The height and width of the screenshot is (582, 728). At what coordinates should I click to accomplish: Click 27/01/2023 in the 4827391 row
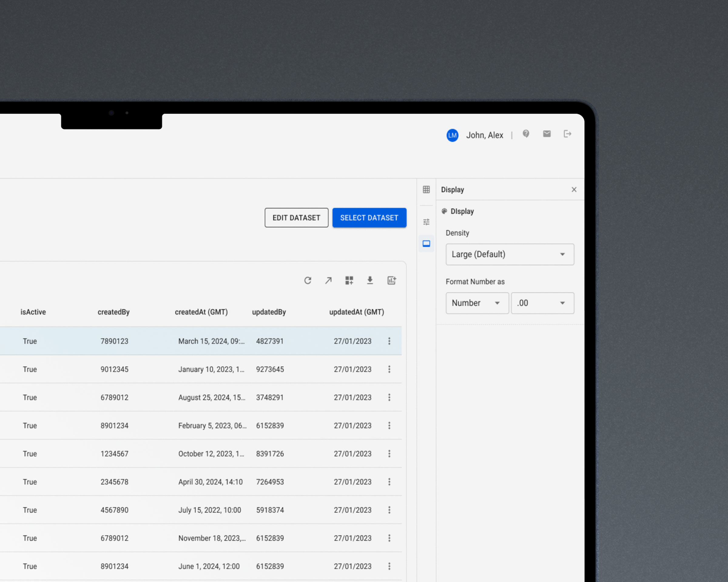(x=352, y=341)
